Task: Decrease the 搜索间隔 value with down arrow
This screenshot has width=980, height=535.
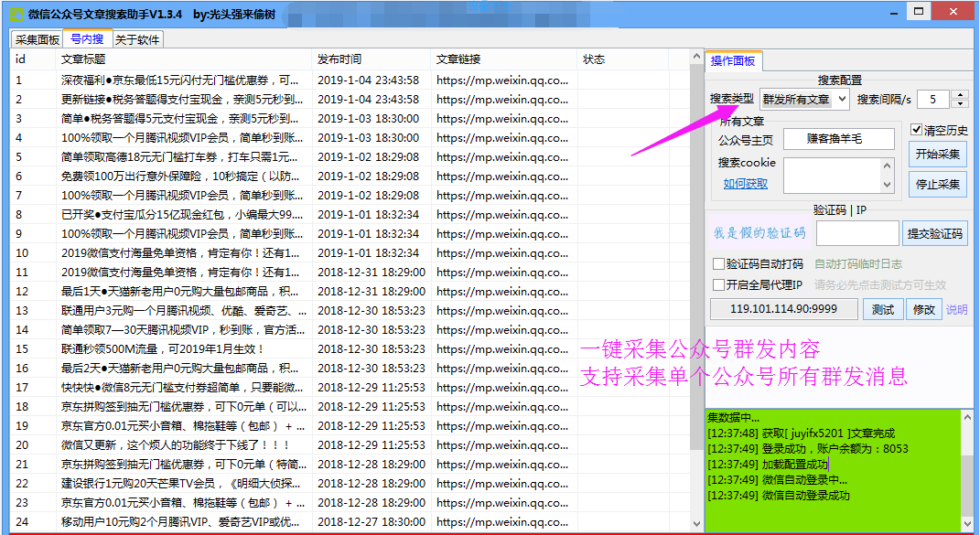Action: pyautogui.click(x=961, y=103)
